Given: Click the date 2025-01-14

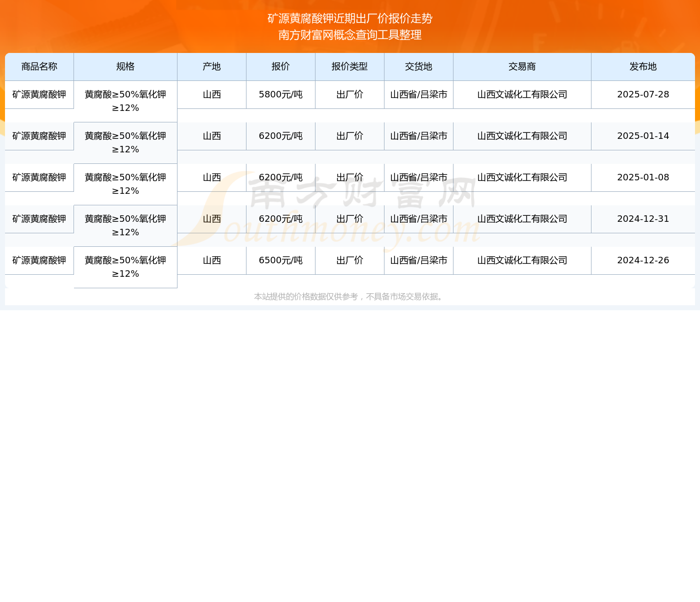Looking at the screenshot, I should 643,136.
